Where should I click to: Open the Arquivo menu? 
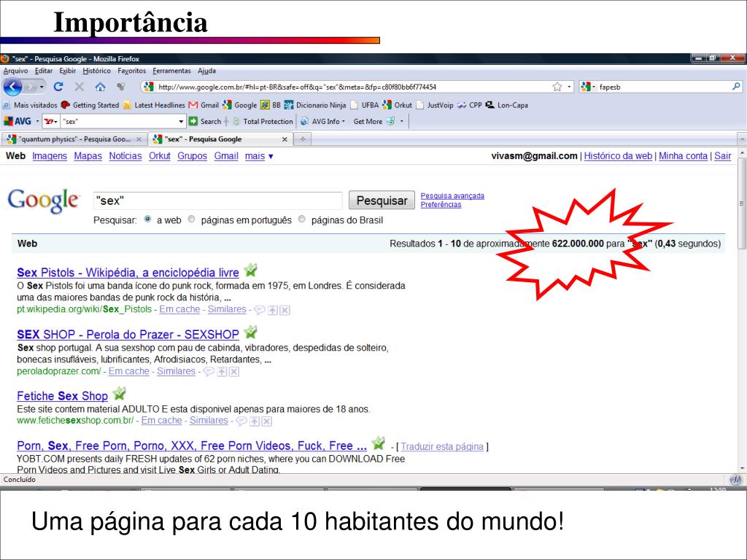[16, 71]
